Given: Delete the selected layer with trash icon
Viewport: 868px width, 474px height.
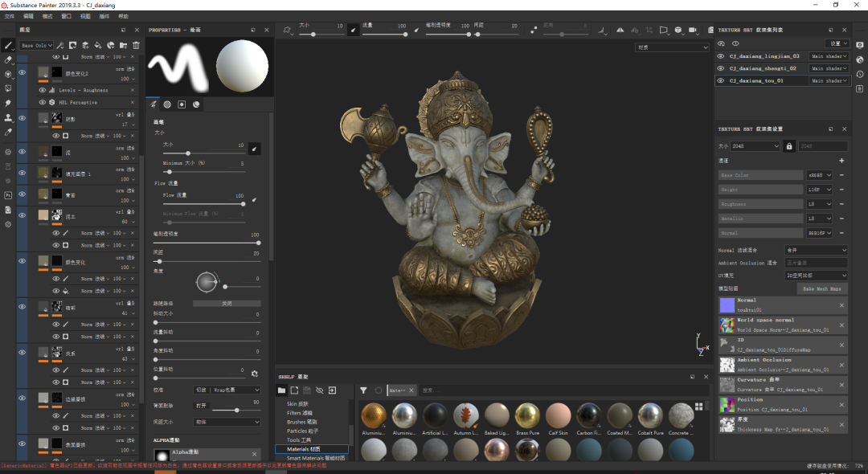Looking at the screenshot, I should [x=136, y=45].
